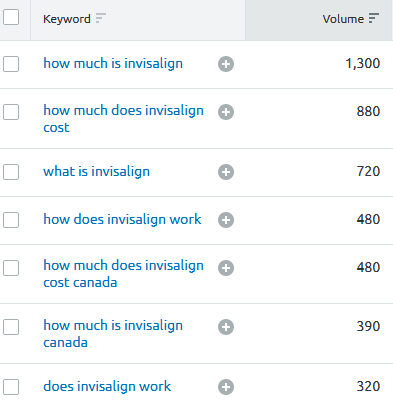Click the 'what is invisalign' keyword link

pos(96,171)
